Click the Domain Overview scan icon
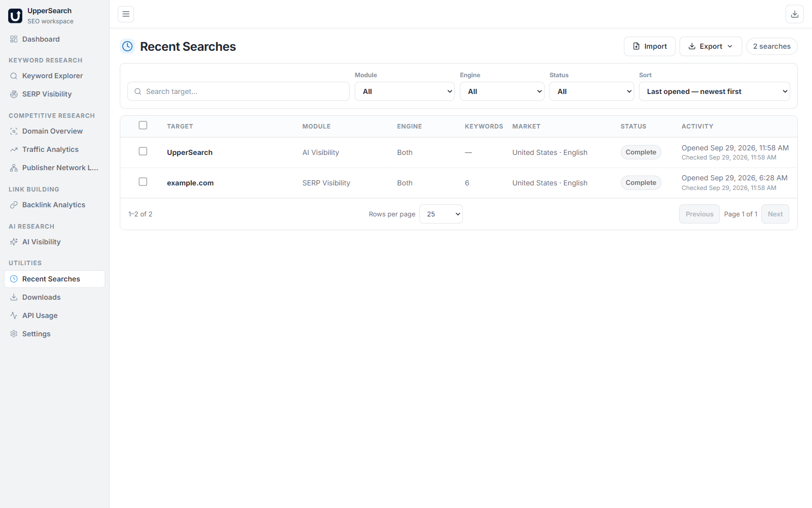This screenshot has height=508, width=812. pos(14,131)
